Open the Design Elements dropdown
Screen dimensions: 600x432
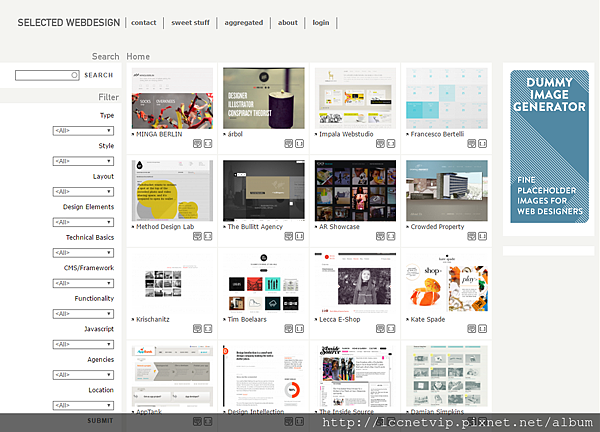tap(83, 222)
